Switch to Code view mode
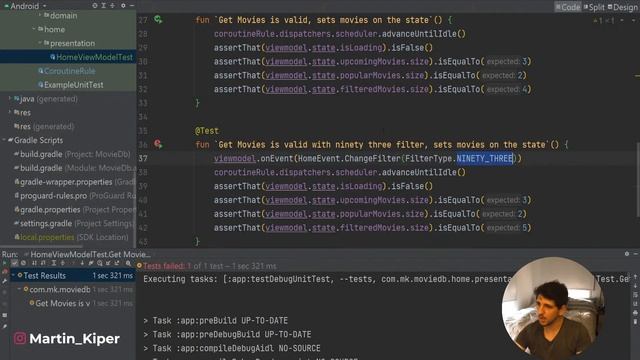Screen dimensions: 640x360 [568, 7]
